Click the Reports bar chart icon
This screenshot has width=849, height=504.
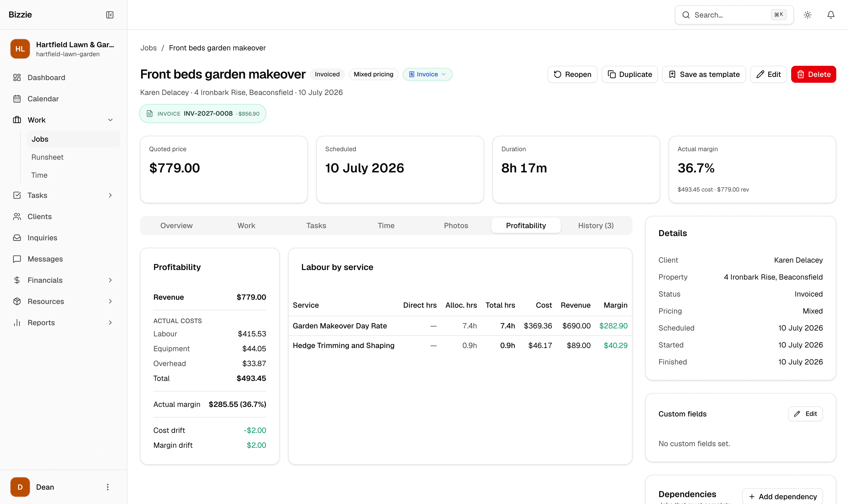tap(17, 323)
